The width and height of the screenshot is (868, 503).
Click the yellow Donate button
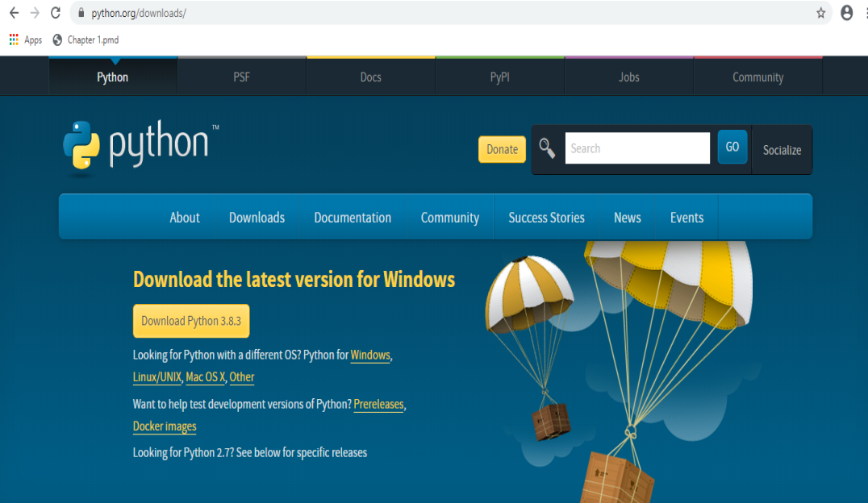click(x=502, y=149)
